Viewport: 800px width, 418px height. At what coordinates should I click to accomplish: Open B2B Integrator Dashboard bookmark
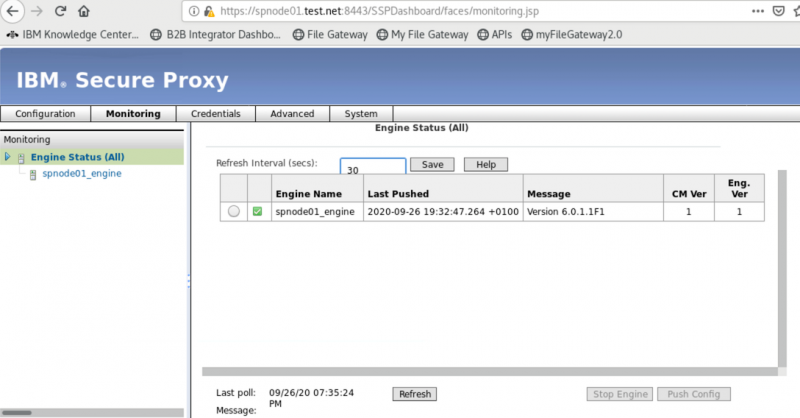click(x=215, y=35)
